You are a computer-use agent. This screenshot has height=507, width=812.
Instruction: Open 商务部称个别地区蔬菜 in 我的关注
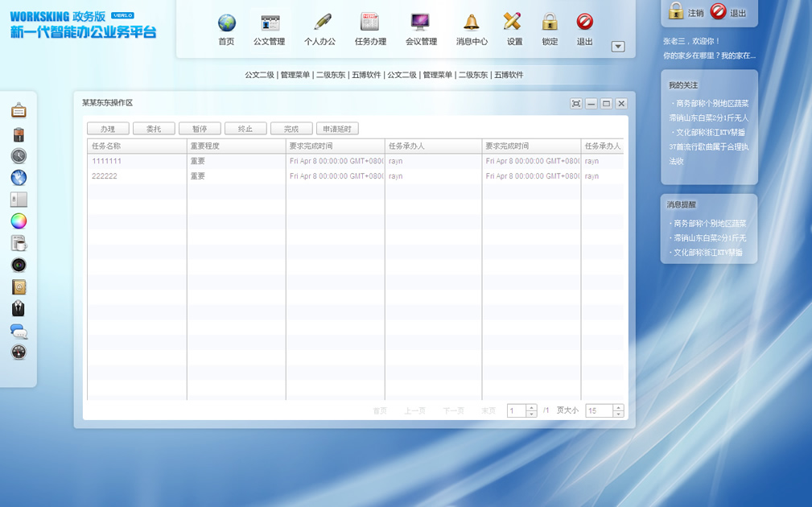[x=712, y=104]
